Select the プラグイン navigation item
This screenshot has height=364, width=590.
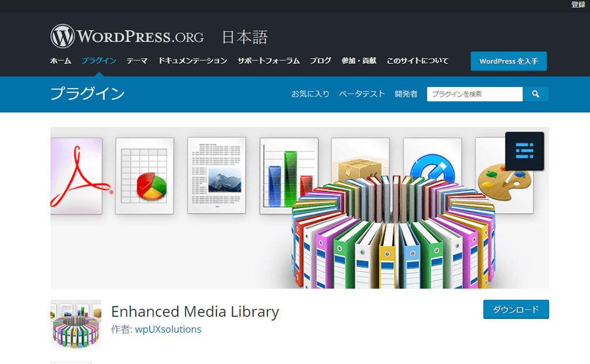tap(99, 61)
